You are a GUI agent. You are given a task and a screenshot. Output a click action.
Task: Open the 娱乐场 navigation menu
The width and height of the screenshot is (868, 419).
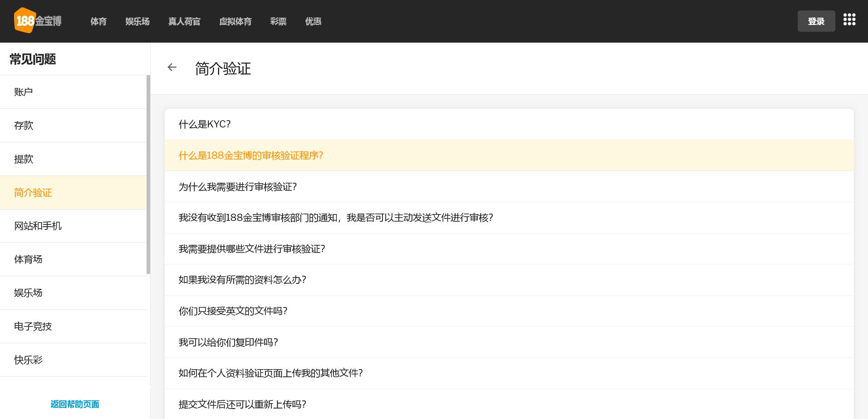pos(137,21)
